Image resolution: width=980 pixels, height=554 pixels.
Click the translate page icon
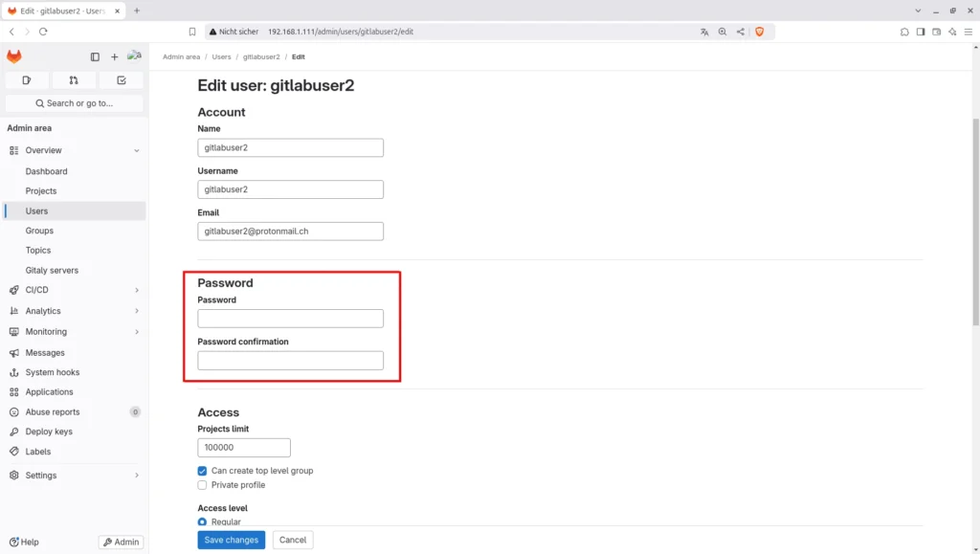[704, 32]
